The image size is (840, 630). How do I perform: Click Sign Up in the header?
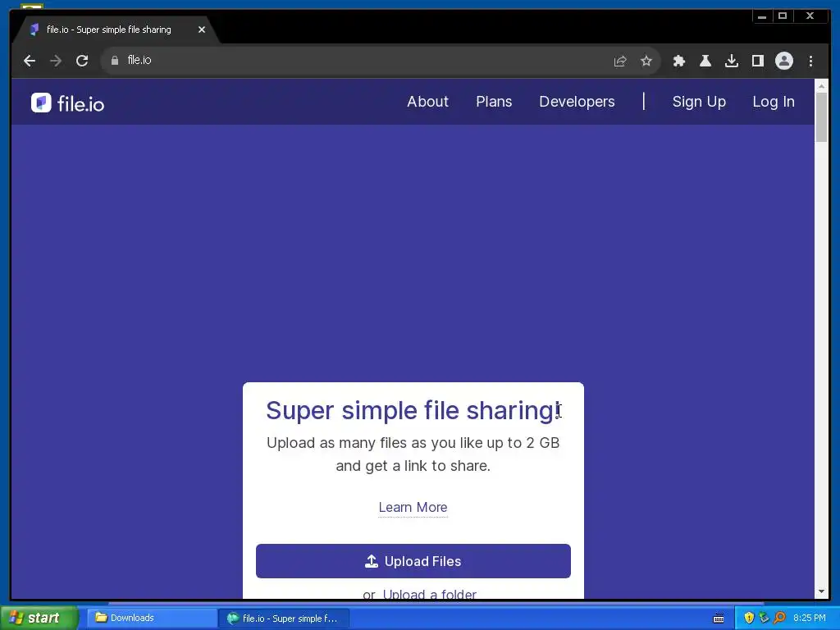click(699, 102)
